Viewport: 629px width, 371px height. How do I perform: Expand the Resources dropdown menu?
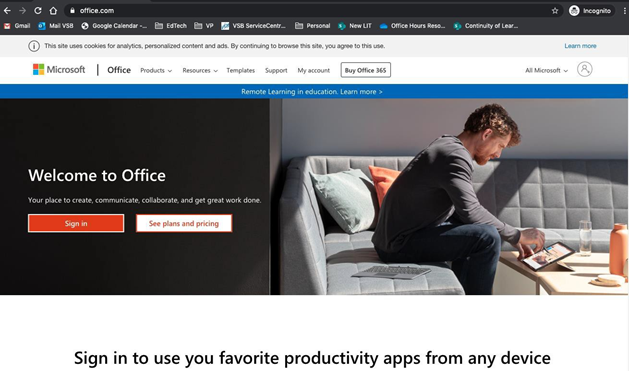click(200, 71)
